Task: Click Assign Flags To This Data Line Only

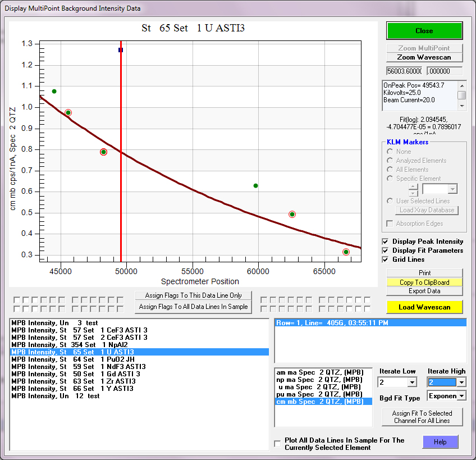Action: pyautogui.click(x=194, y=296)
